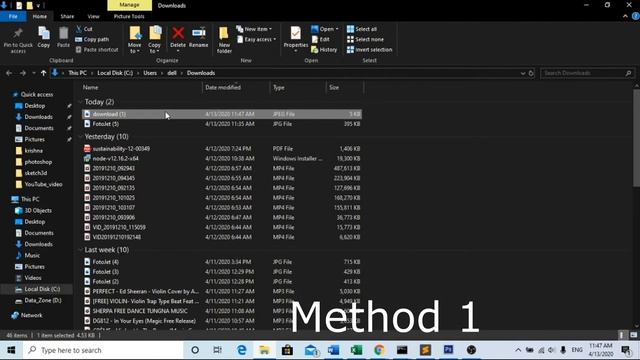Click This PC in address path
Viewport: 640px width, 360px height.
tap(78, 73)
